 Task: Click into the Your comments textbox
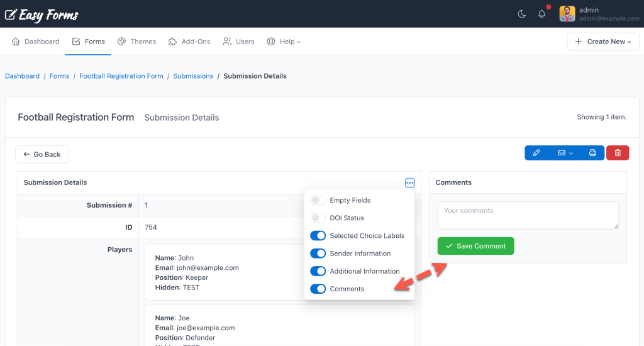528,215
